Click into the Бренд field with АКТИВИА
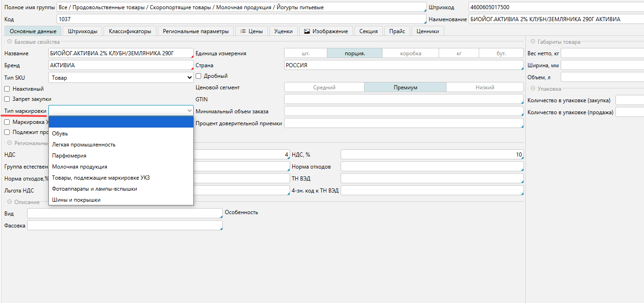Viewport: 644px width, 303px height. [121, 65]
